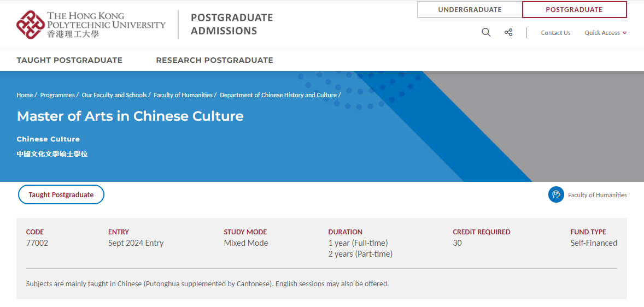Select the Postgraduate tab

[574, 10]
